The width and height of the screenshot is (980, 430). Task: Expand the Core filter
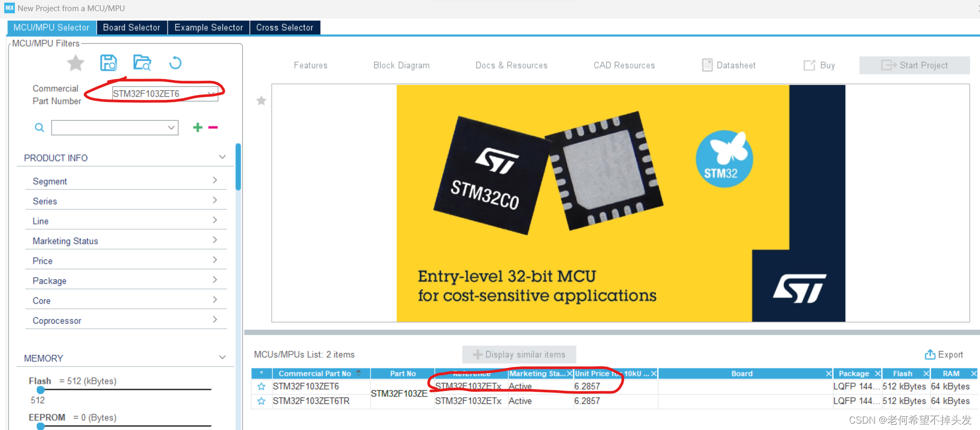click(x=215, y=299)
